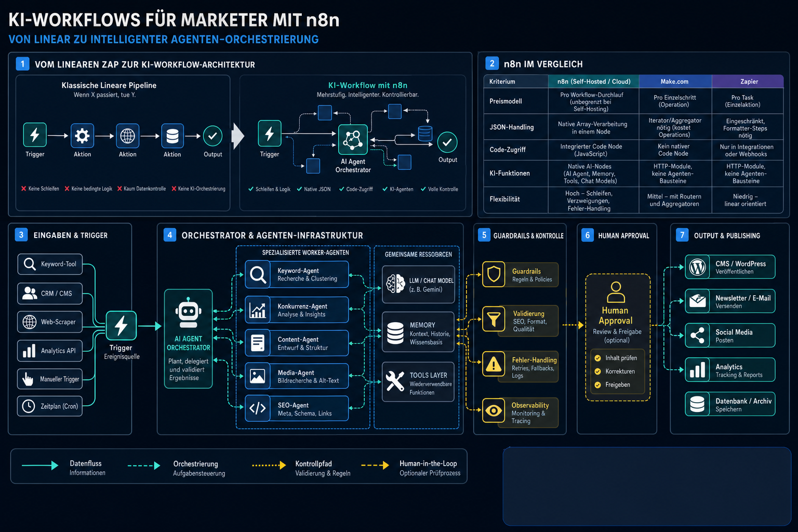
Task: Toggle the Korrekturen checkmark
Action: (x=597, y=371)
